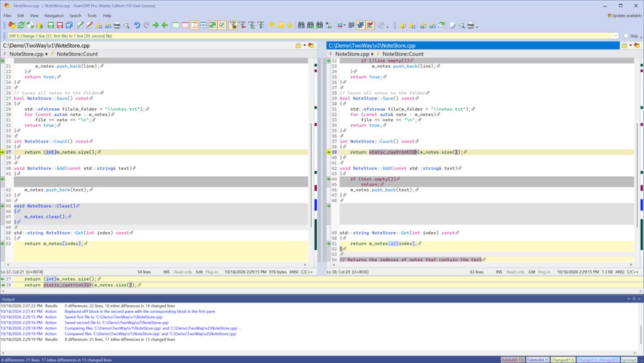Open the Navigation menu
The height and width of the screenshot is (363, 644).
[x=54, y=15]
